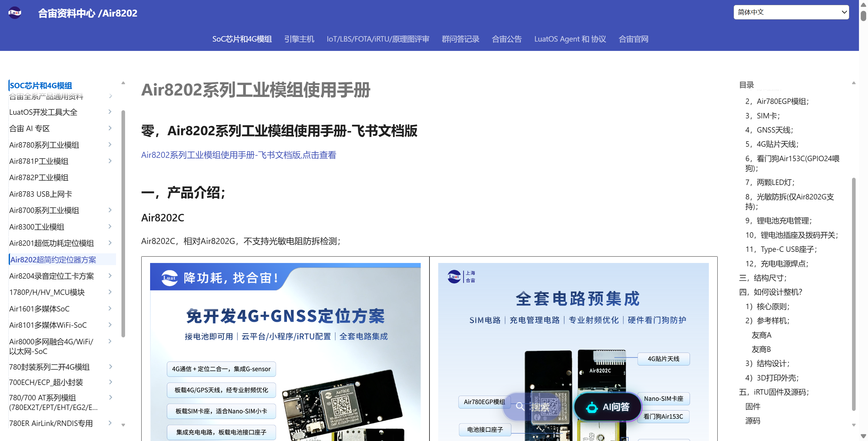Jump to 五，iRTU固件及源码 in contents
Viewport: 868px width, 441px height.
point(774,392)
